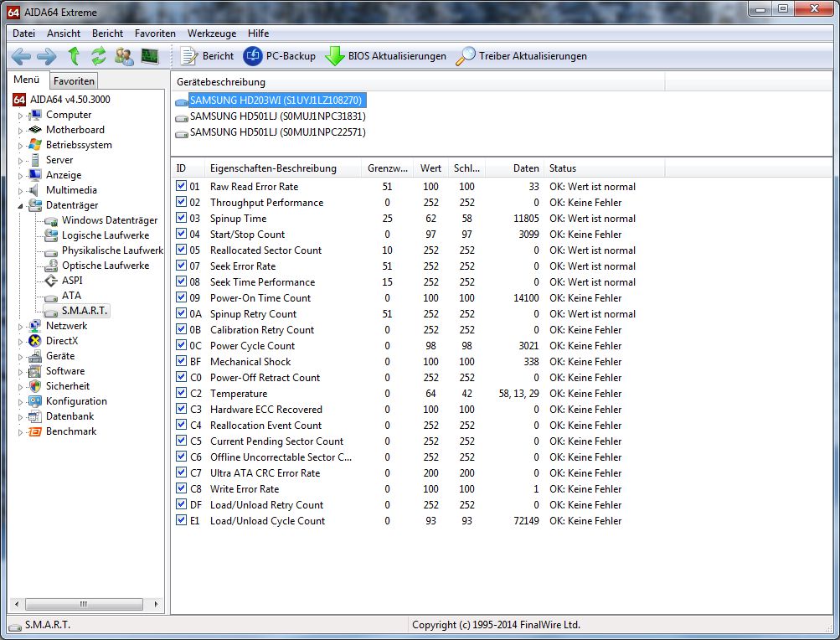Switch to the Favoriten tab
Image resolution: width=840 pixels, height=640 pixels.
[x=74, y=81]
